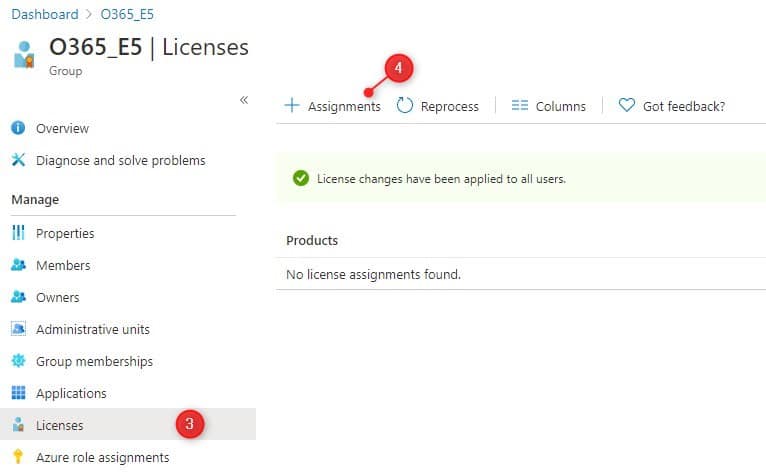Click the Group memberships gear icon

pyautogui.click(x=18, y=361)
